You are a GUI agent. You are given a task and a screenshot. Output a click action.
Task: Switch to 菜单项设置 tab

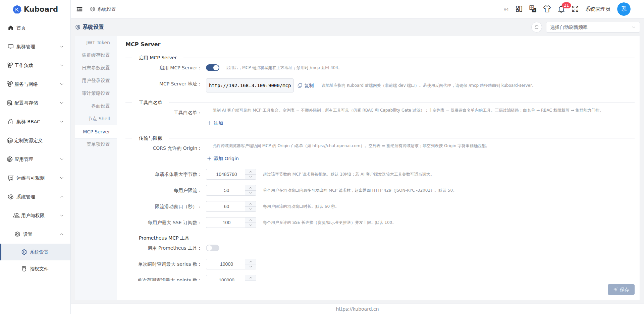(96, 144)
